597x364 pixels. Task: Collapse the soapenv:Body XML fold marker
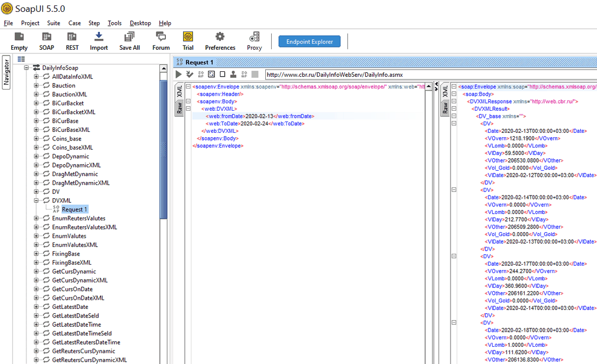coord(187,102)
